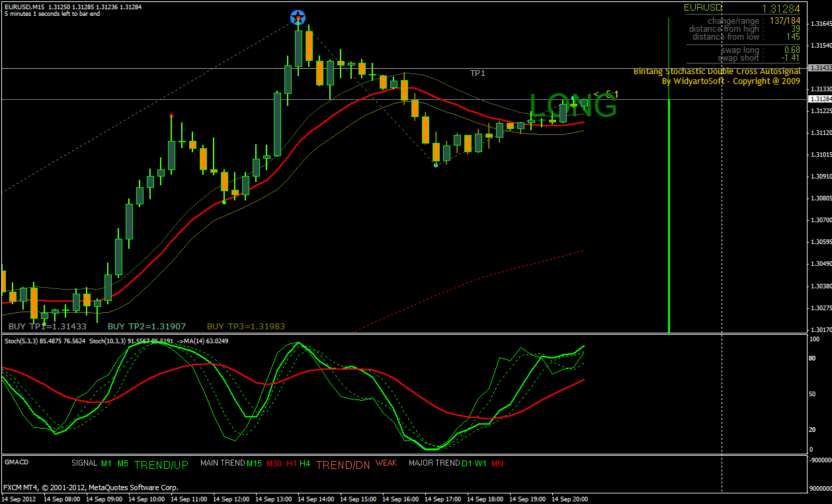Click the M1 timeframe signal indicator
This screenshot has height=504, width=832.
108,463
